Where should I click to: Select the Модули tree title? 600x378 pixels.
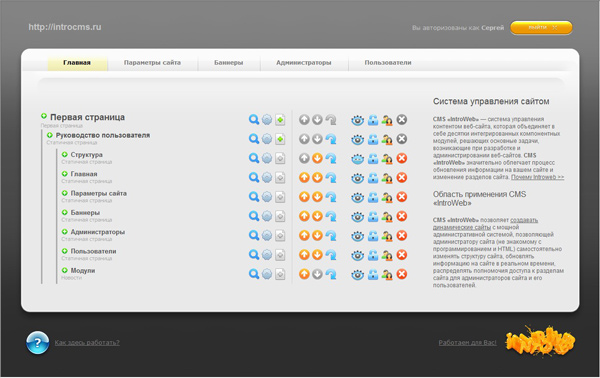tap(83, 270)
